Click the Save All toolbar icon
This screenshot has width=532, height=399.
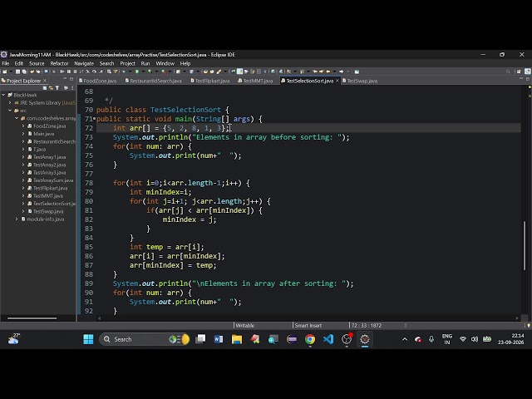(x=24, y=71)
